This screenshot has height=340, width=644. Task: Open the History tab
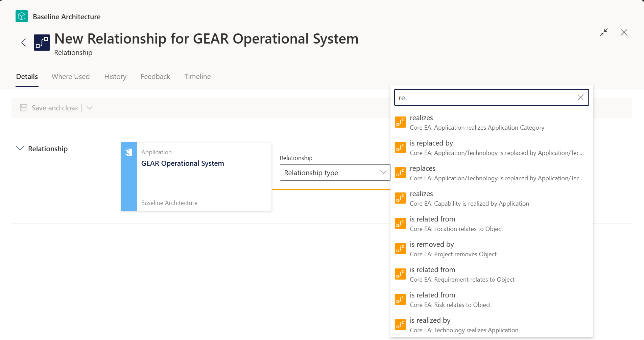coord(115,77)
